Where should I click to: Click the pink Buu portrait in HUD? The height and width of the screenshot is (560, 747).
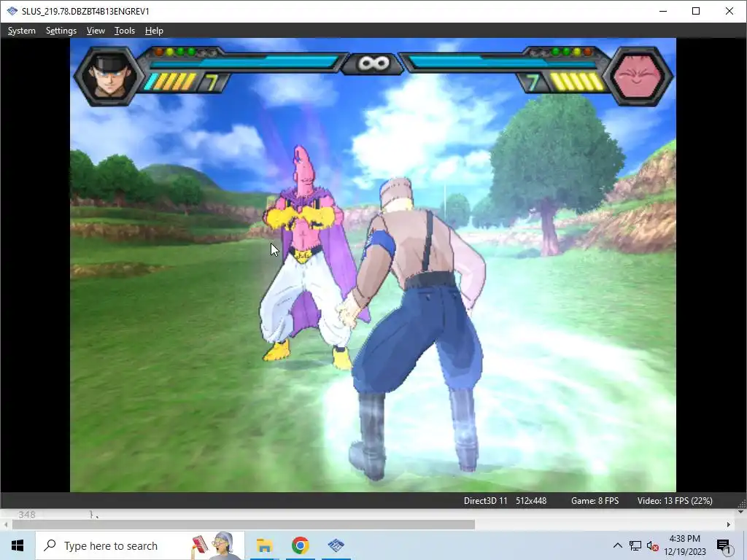(x=638, y=76)
